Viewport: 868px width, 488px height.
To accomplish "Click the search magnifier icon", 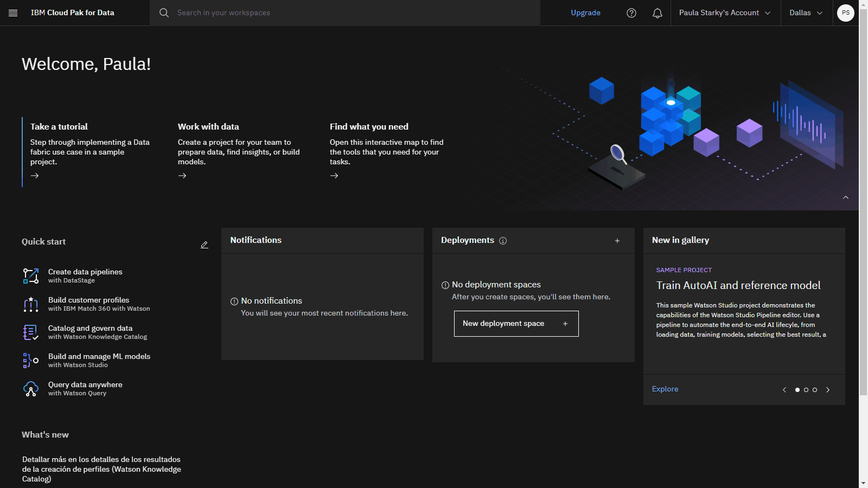I will (x=164, y=13).
